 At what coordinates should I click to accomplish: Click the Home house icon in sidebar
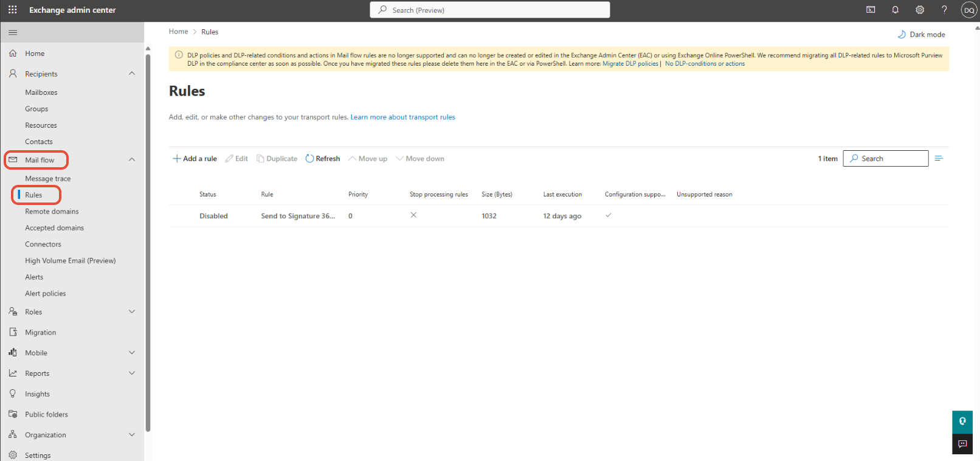[13, 54]
